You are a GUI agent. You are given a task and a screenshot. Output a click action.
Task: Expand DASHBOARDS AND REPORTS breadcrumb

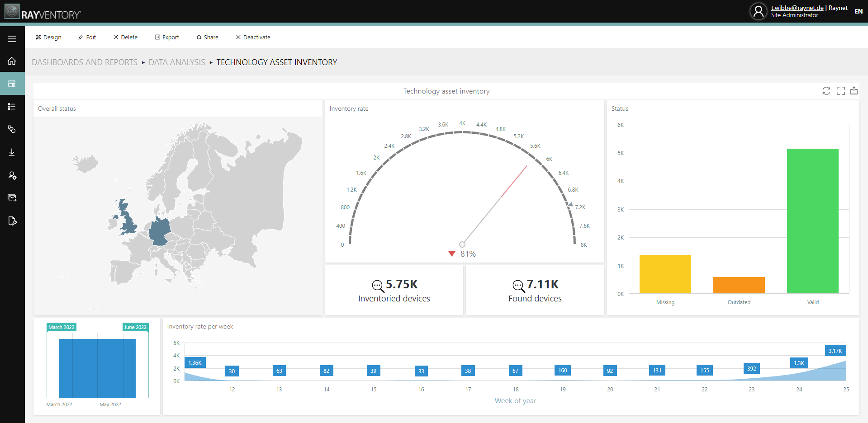coord(84,62)
